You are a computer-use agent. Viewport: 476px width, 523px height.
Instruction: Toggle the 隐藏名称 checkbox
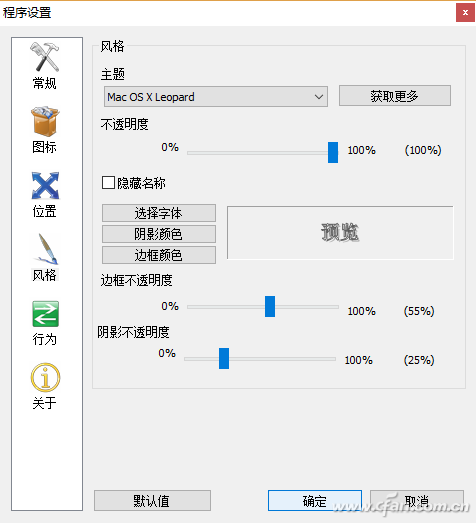[x=108, y=183]
